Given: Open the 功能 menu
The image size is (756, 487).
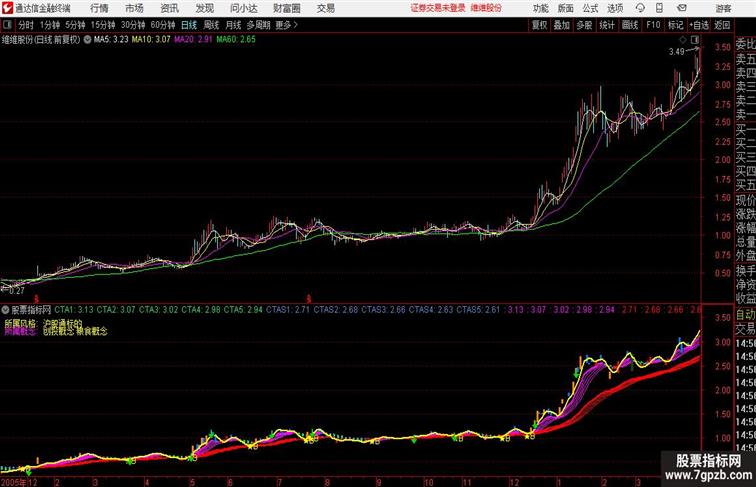Looking at the screenshot, I should [541, 8].
